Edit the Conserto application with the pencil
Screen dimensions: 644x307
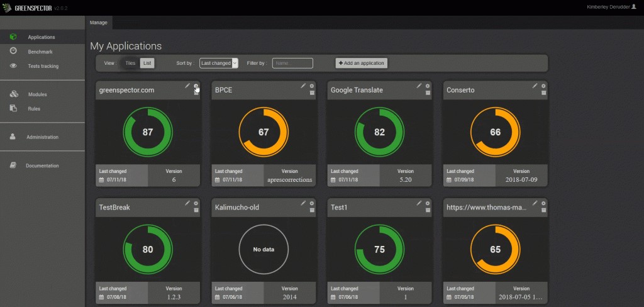click(535, 86)
